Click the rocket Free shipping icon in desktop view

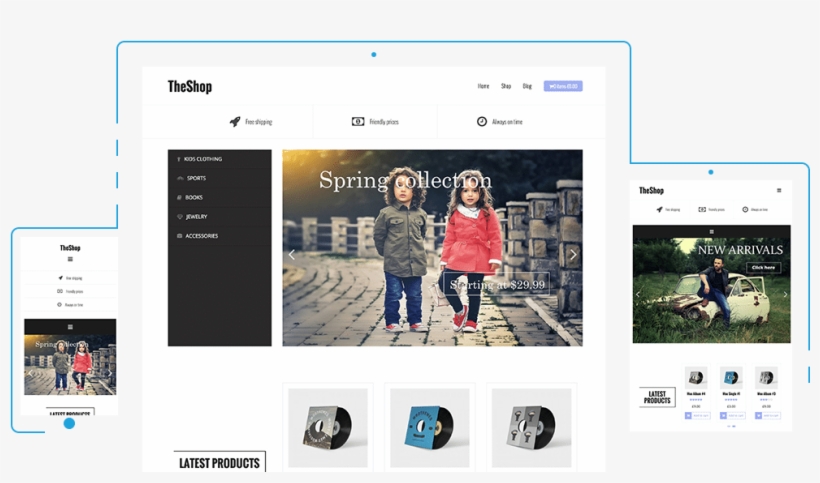[x=235, y=122]
